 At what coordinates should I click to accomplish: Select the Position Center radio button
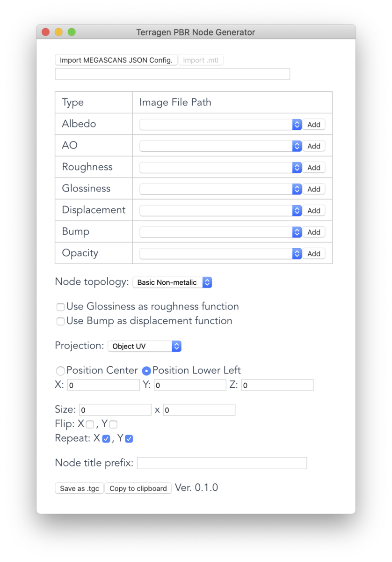60,371
